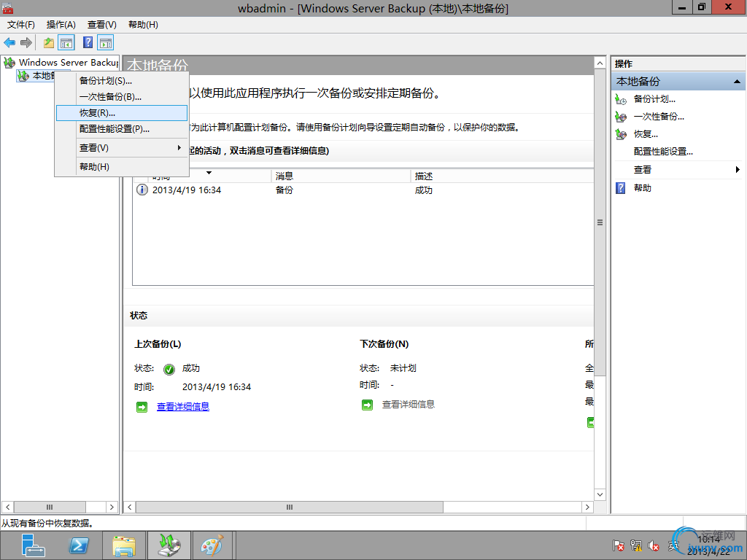
Task: Click the tree pane scrollbar right arrow
Action: click(112, 507)
